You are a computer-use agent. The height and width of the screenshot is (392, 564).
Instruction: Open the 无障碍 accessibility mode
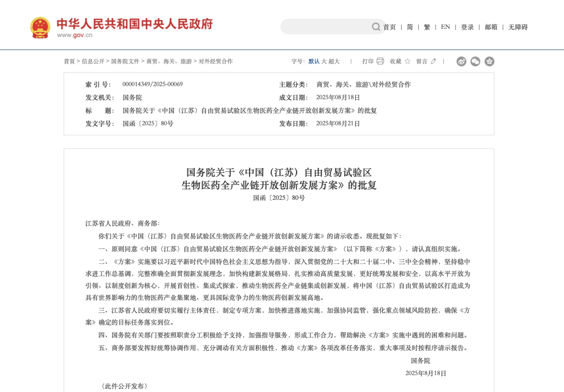tap(518, 27)
